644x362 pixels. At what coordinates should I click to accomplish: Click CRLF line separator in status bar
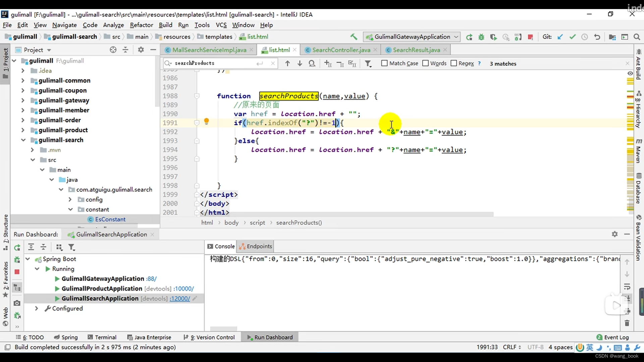[x=512, y=347]
